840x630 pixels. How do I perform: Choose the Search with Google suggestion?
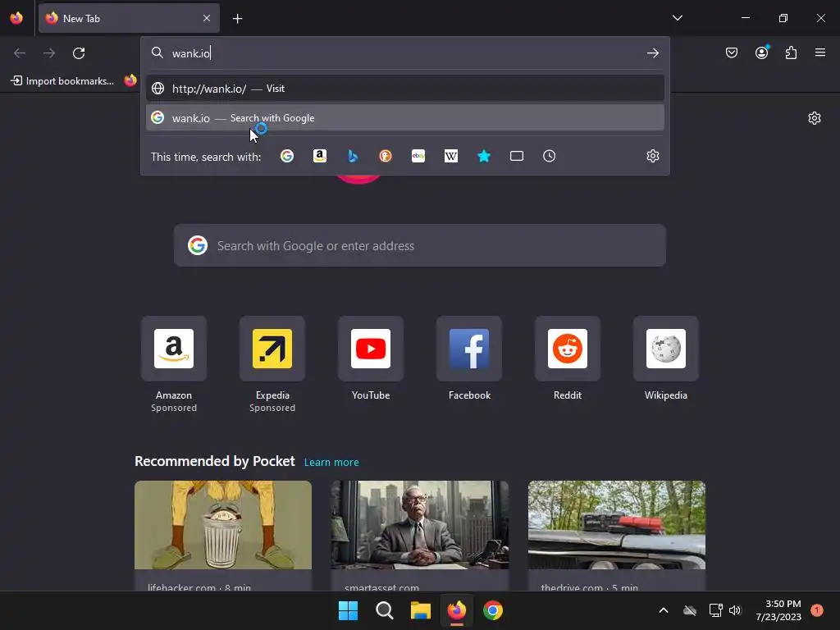405,118
